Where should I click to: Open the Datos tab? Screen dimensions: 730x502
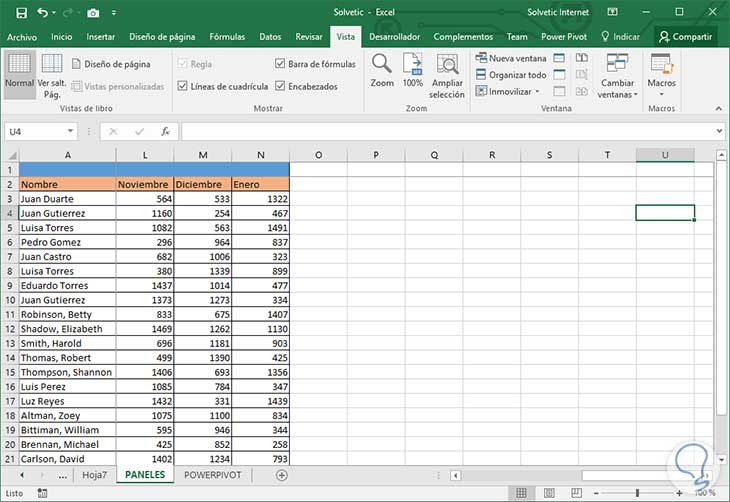(x=270, y=37)
